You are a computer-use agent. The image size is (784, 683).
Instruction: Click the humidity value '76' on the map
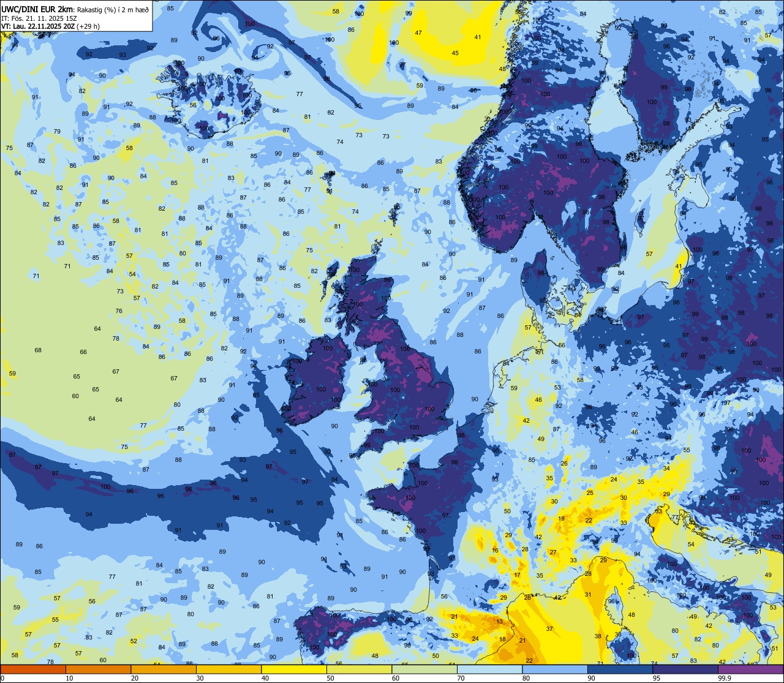(x=119, y=311)
